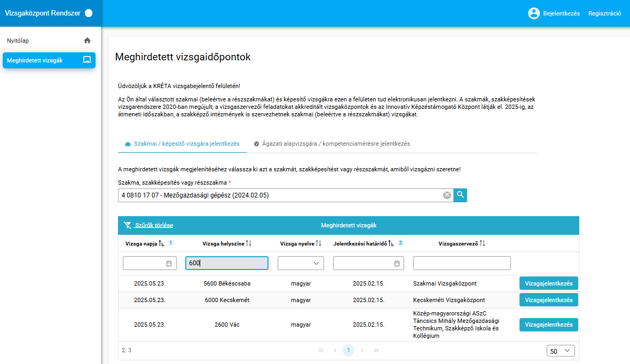This screenshot has height=364, width=630.
Task: Select the Meghirdetett vizsgák menu item
Action: click(49, 60)
